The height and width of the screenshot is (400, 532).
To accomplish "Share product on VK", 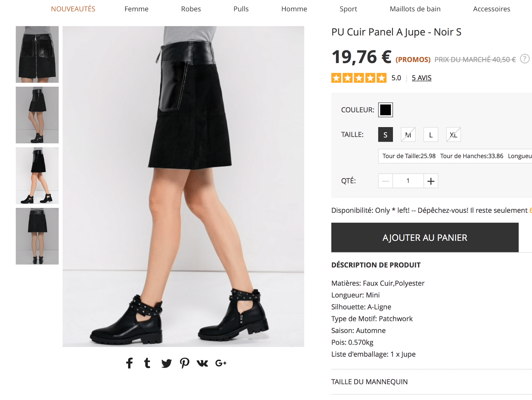I will [x=202, y=363].
